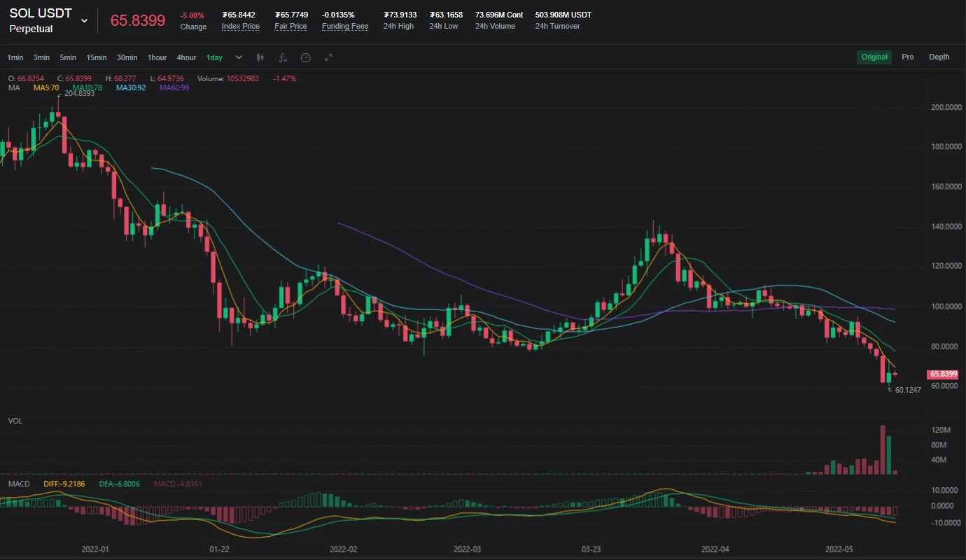Click the H: 68.277 high value

(120, 78)
